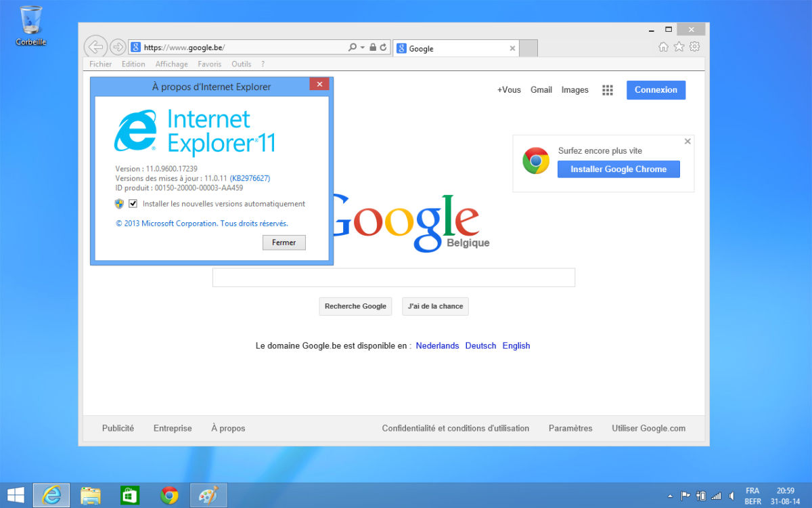Click the Action Center flag tray icon
The image size is (812, 508).
click(x=685, y=496)
